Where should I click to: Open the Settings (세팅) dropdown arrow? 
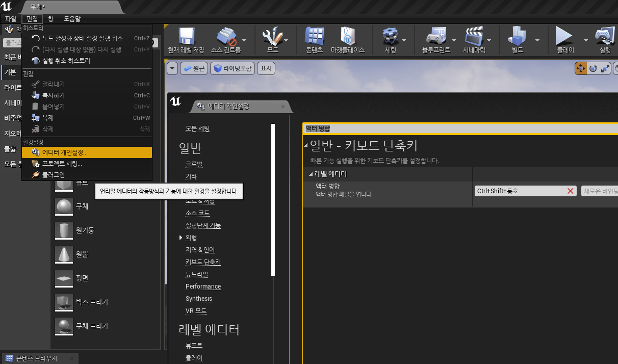point(404,40)
